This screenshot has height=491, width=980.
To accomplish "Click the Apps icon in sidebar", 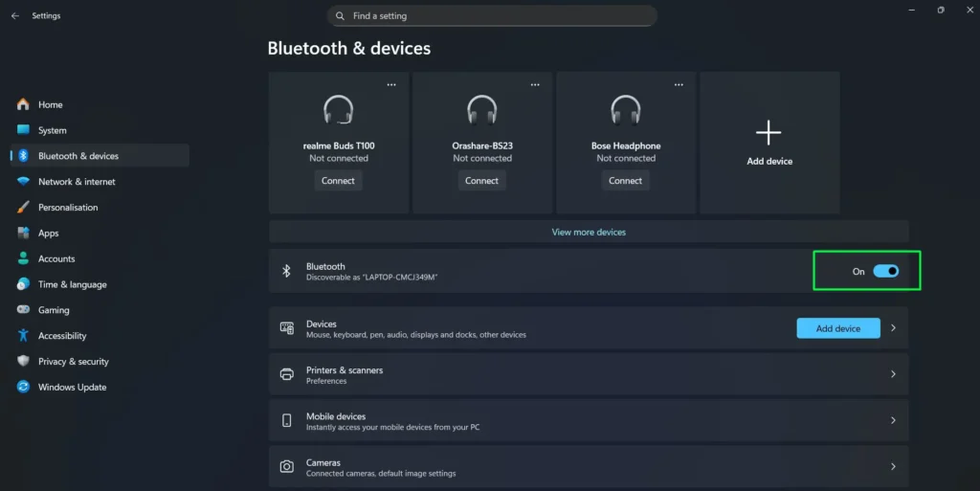I will coord(23,233).
